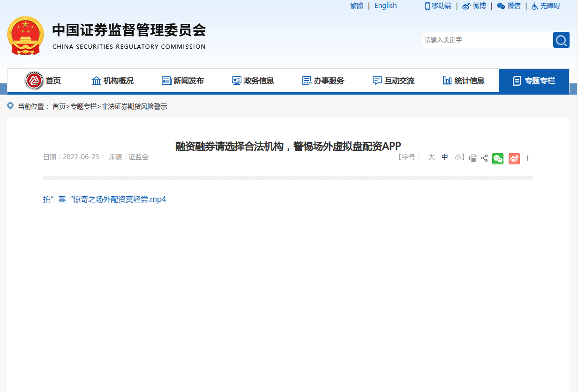Image resolution: width=578 pixels, height=392 pixels.
Task: Select the 专题专栏 nav tab
Action: (534, 81)
